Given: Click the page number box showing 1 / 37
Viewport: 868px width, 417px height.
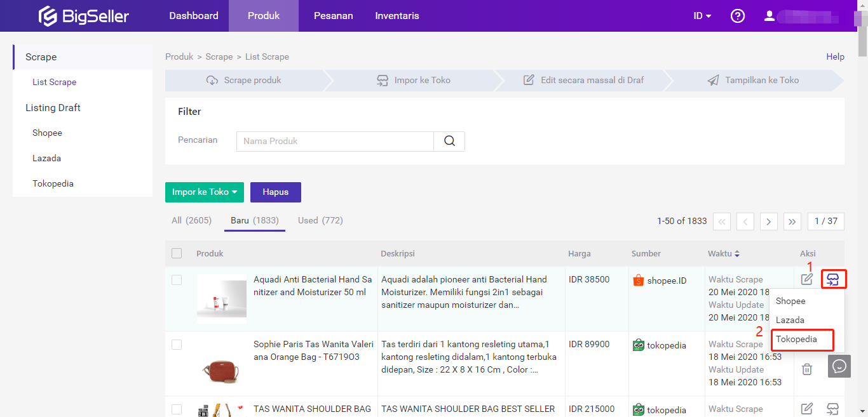Looking at the screenshot, I should [826, 222].
